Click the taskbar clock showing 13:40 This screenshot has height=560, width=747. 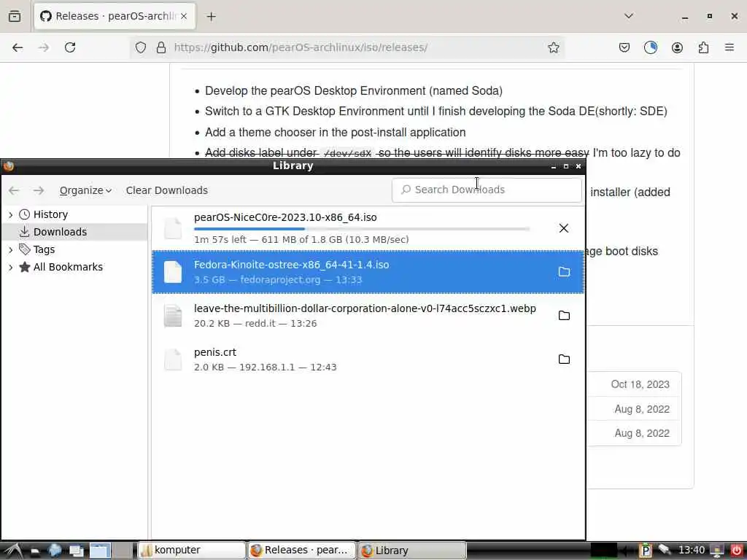692,550
